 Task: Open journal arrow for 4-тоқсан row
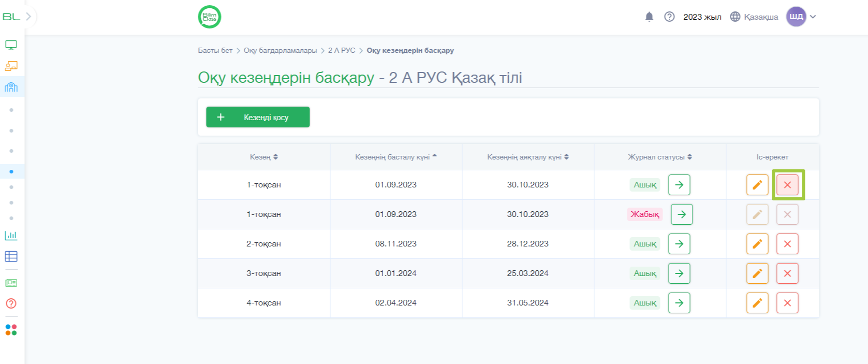(x=679, y=303)
